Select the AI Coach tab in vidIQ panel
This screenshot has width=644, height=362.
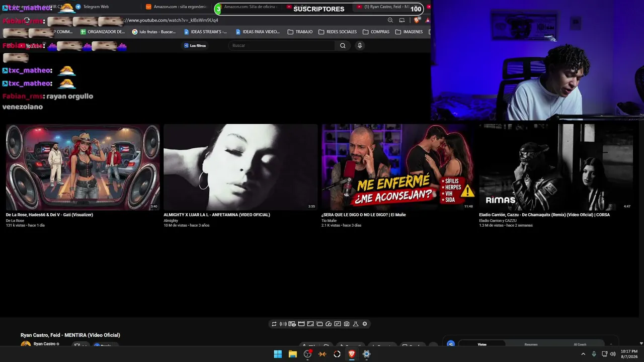tap(580, 344)
